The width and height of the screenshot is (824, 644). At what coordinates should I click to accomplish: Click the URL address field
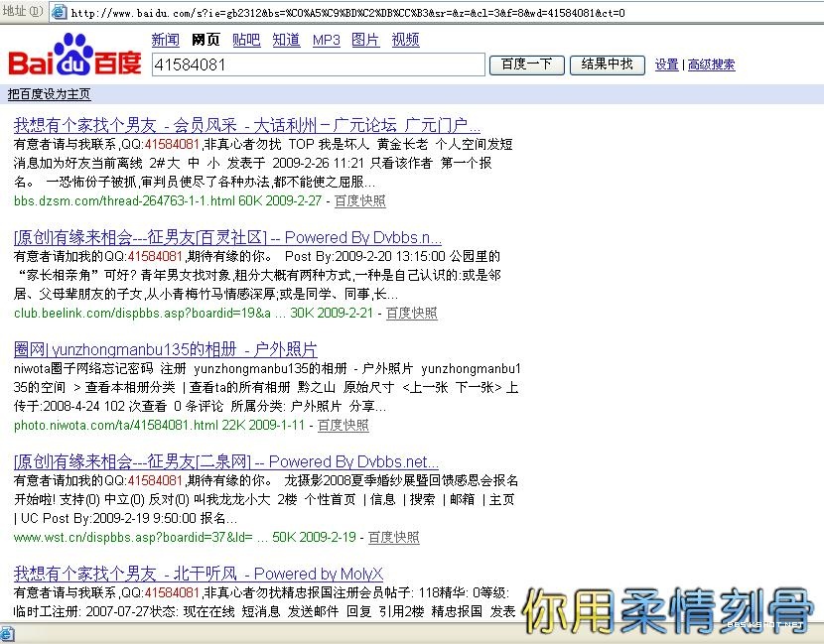[437, 12]
